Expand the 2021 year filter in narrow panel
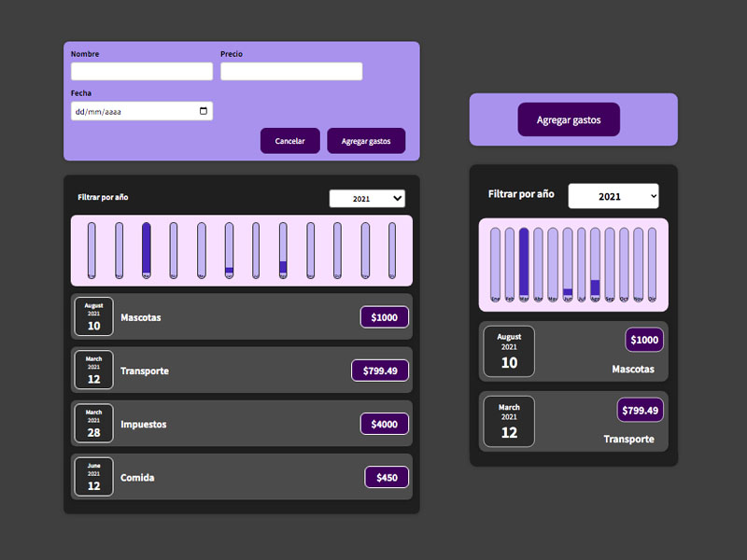This screenshot has height=560, width=747. point(613,196)
